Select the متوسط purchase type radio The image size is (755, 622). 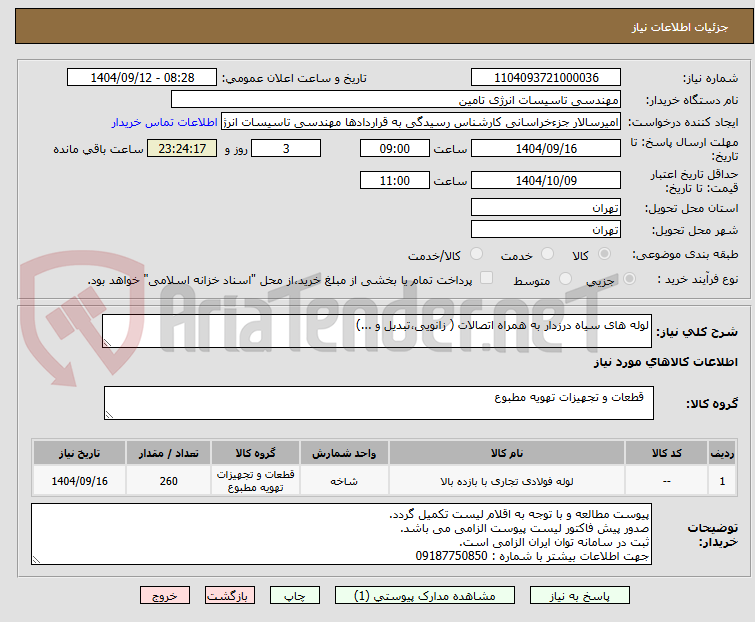[x=565, y=279]
